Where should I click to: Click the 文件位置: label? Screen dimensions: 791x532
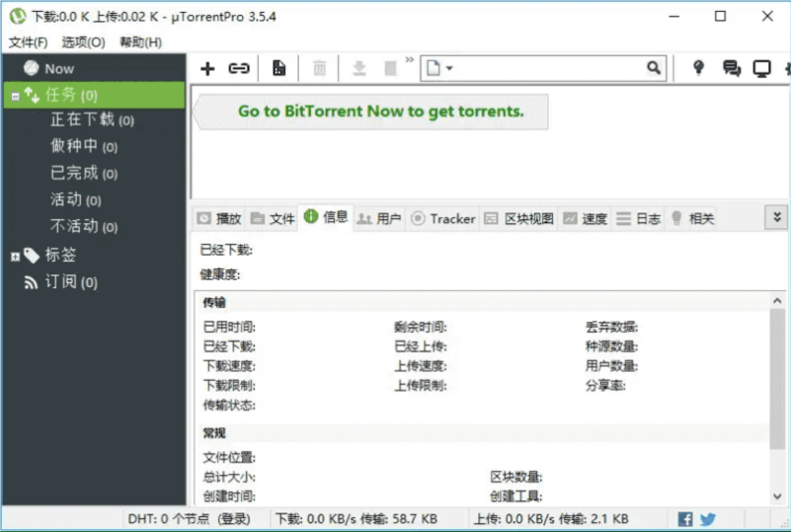(x=229, y=457)
